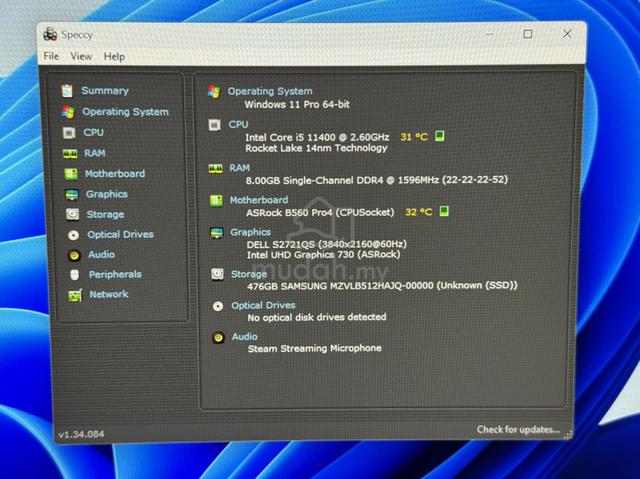The image size is (640, 479).
Task: Click the Rocket Lake 14nm Technology text
Action: pyautogui.click(x=316, y=148)
